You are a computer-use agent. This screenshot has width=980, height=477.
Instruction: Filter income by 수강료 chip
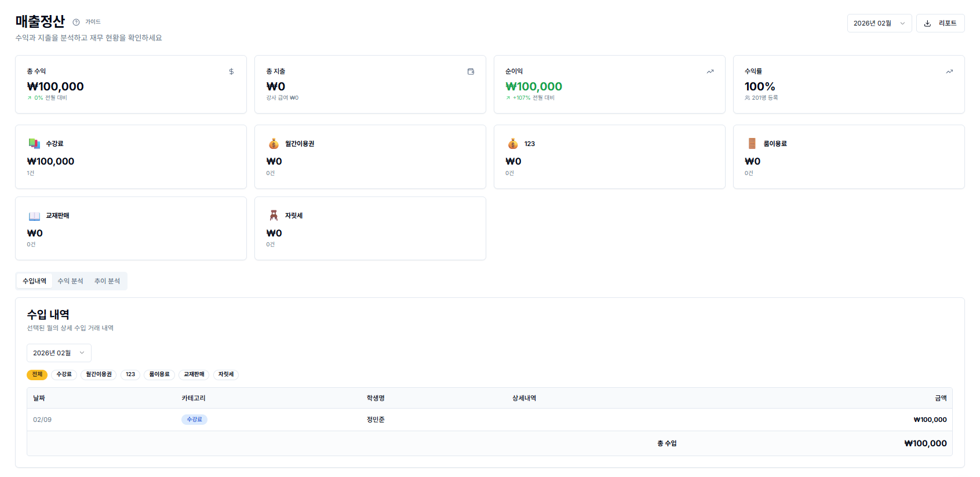(64, 374)
